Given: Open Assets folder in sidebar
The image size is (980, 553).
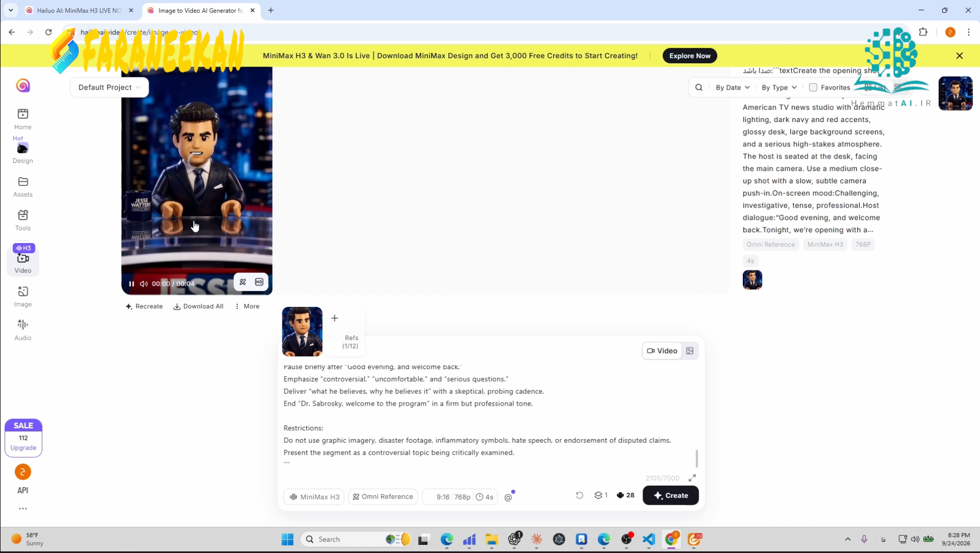Looking at the screenshot, I should (23, 187).
